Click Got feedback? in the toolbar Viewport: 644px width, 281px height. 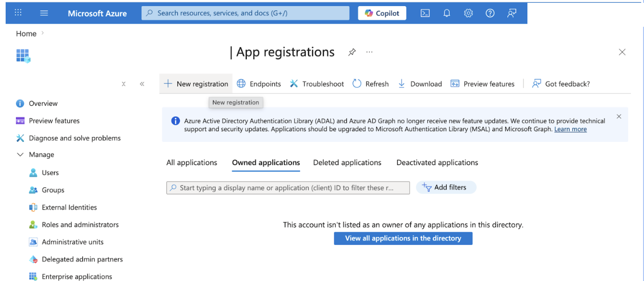(x=561, y=84)
